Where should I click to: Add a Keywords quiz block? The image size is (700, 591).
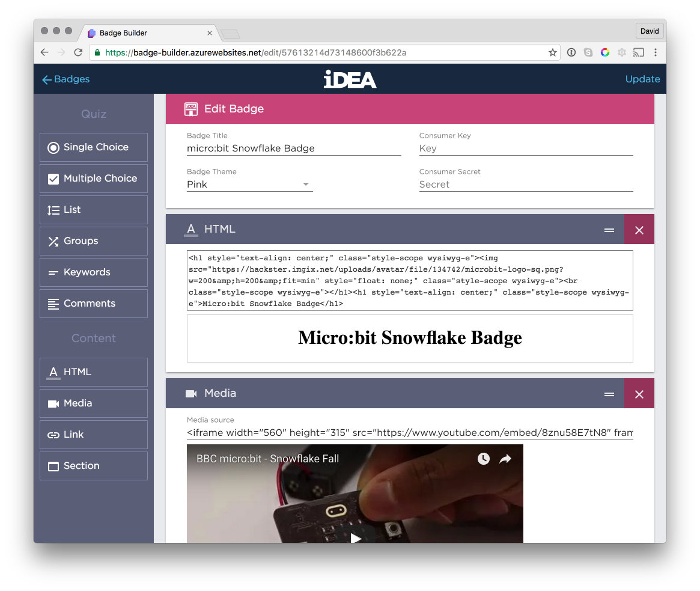click(93, 272)
